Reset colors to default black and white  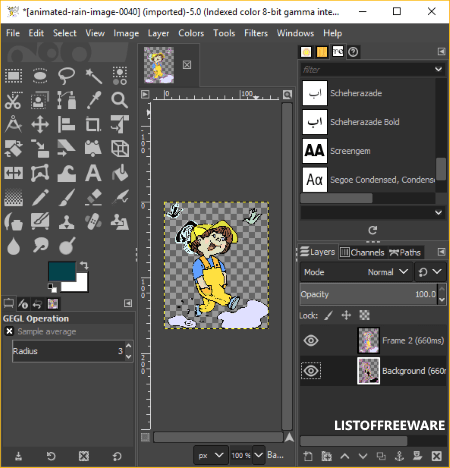[52, 287]
